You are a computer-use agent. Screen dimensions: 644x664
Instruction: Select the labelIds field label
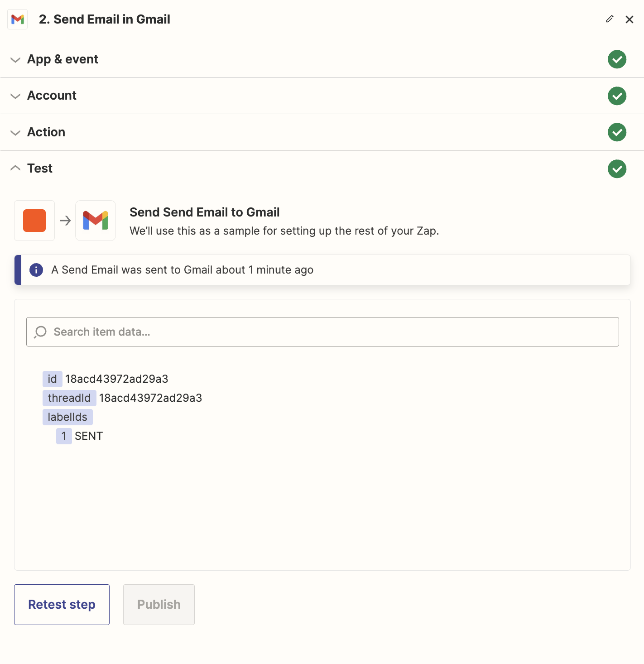(x=67, y=417)
